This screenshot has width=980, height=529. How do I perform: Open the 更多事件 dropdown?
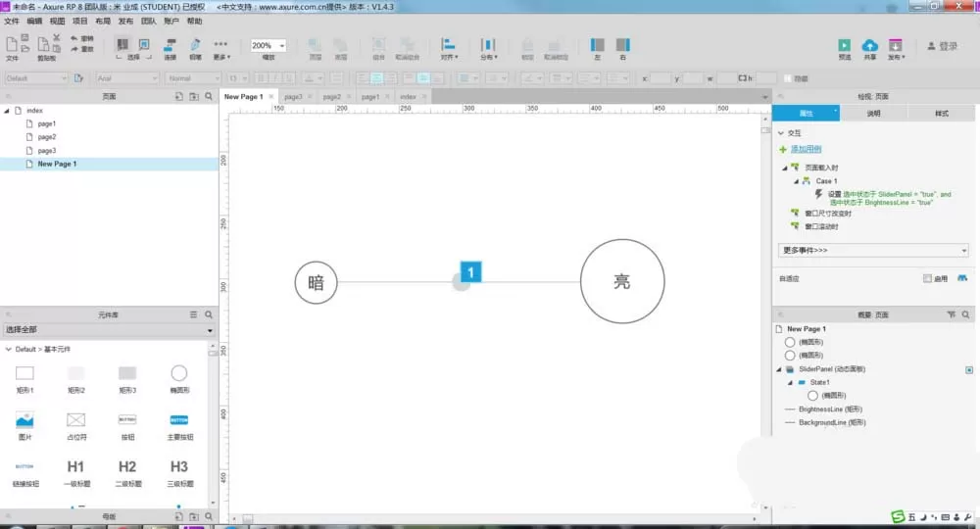click(873, 250)
